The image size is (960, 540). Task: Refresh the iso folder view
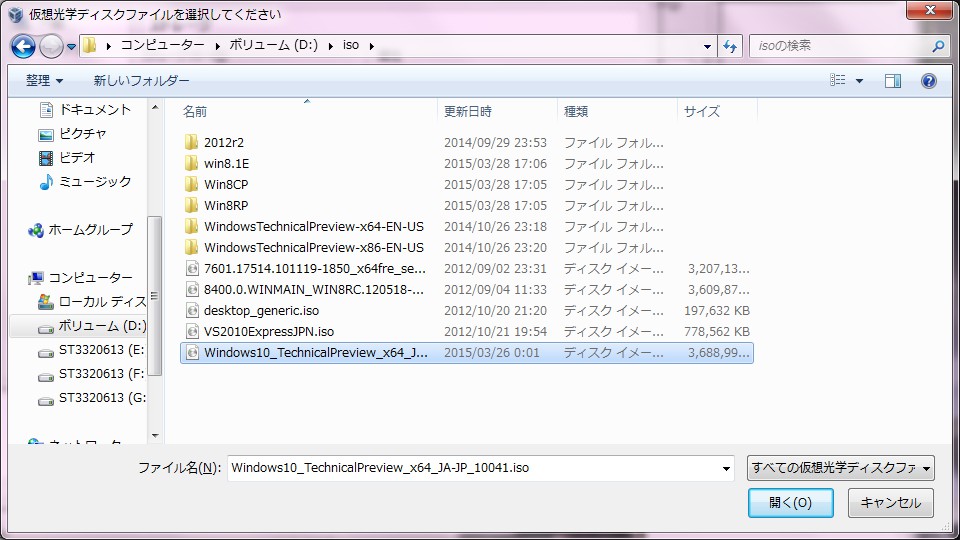tap(730, 46)
